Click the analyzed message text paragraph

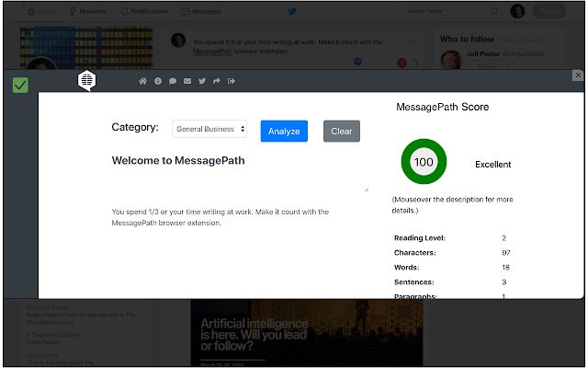[220, 217]
